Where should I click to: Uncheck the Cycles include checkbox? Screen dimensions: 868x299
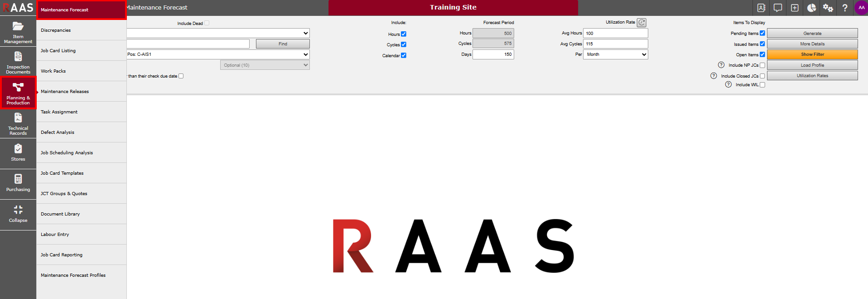(x=404, y=44)
